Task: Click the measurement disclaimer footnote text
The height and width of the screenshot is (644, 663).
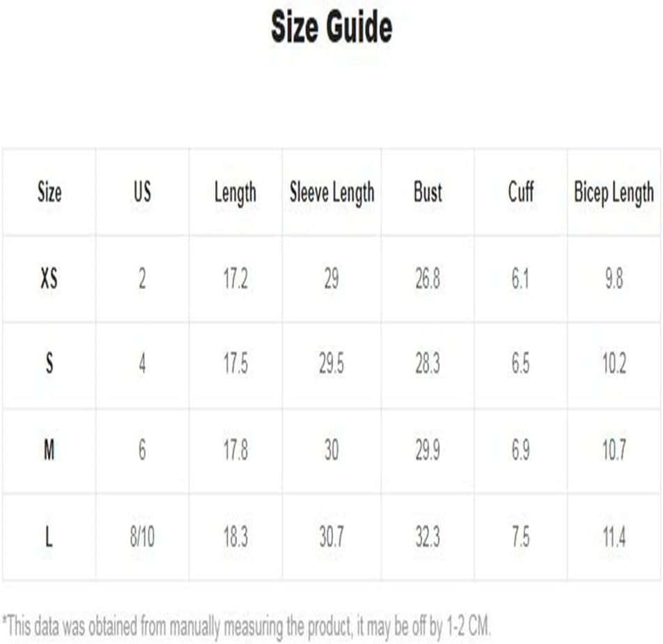Action: [247, 627]
